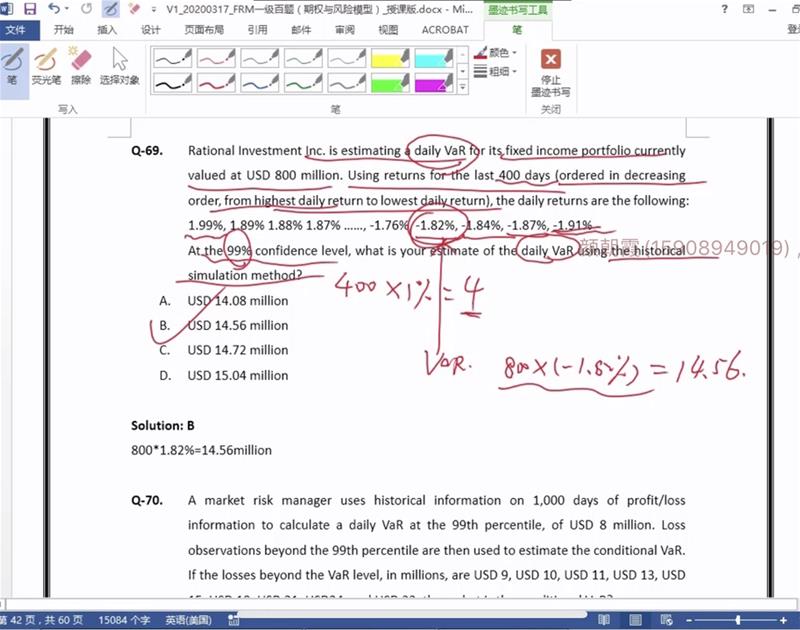
Task: Select the 擦除 eraser tool
Action: [x=81, y=66]
